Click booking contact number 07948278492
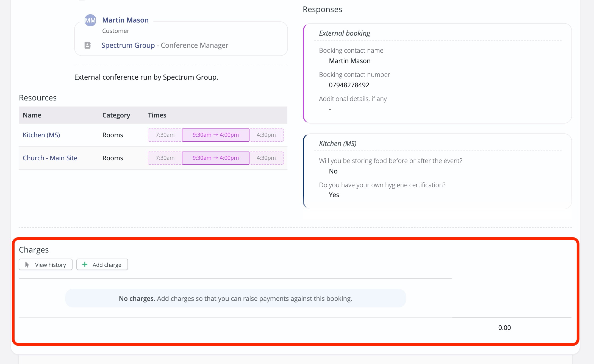 pyautogui.click(x=349, y=85)
